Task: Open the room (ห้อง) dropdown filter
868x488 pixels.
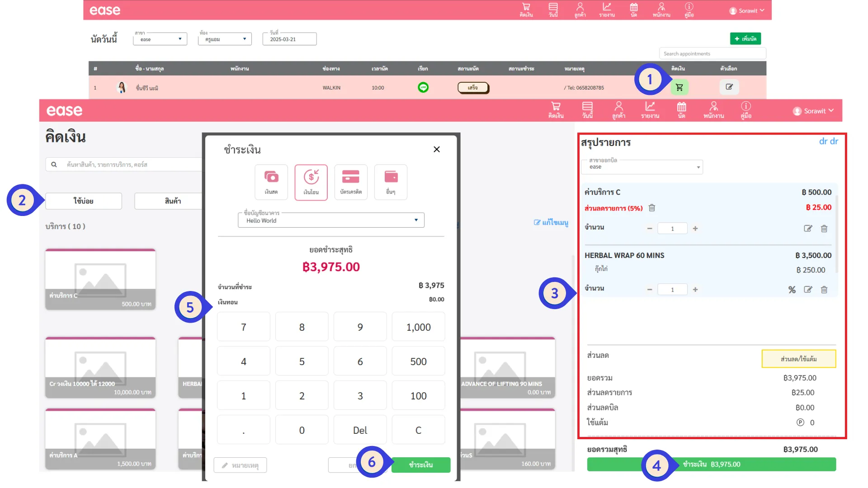Action: pyautogui.click(x=225, y=39)
